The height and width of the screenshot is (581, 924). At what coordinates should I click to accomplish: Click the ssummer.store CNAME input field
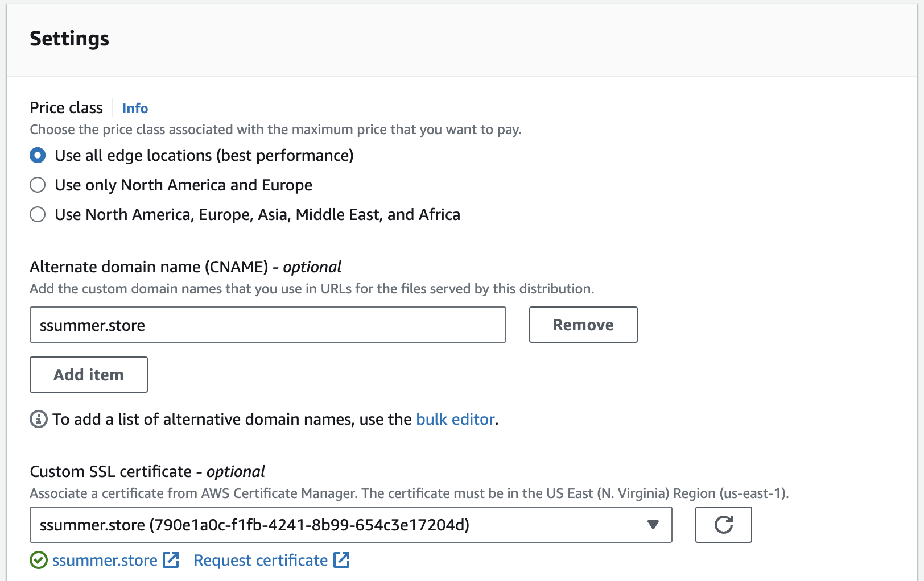pyautogui.click(x=267, y=325)
